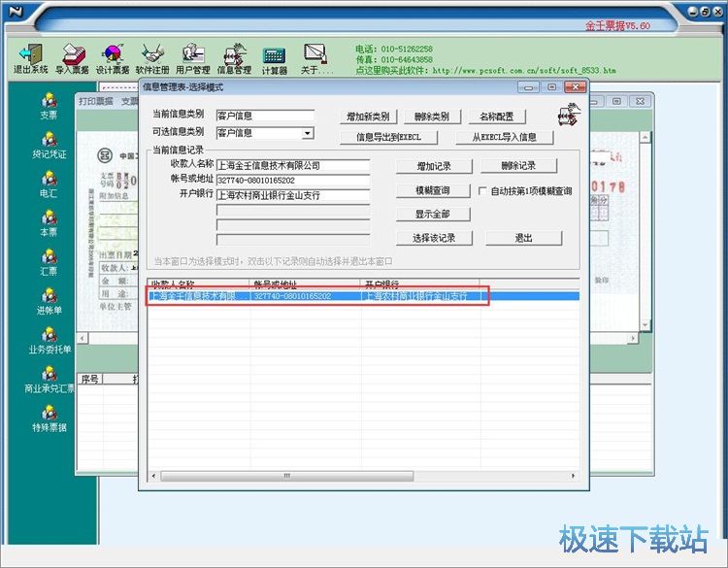Click 帐号或地址 column header in the list
728x568 pixels.
click(x=306, y=284)
